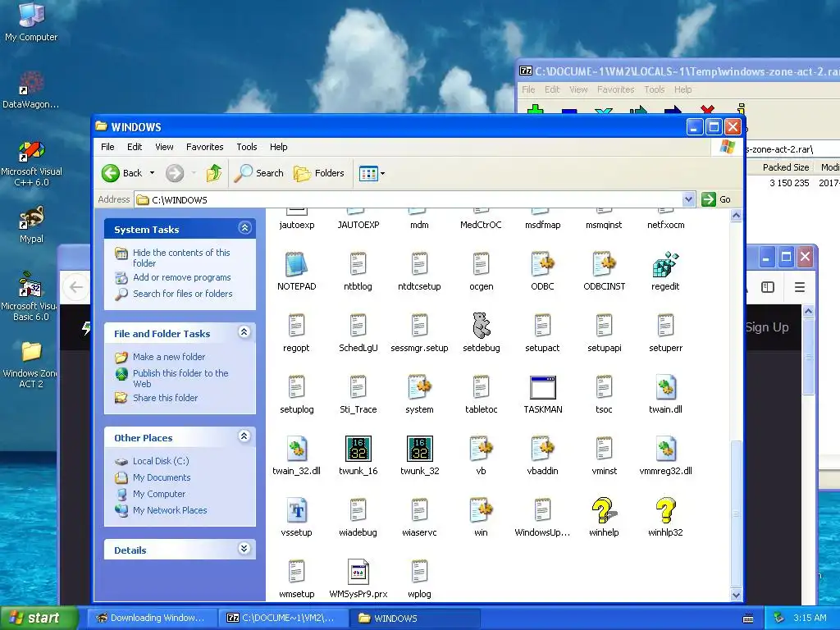
Task: Click Add or remove programs link
Action: (181, 277)
